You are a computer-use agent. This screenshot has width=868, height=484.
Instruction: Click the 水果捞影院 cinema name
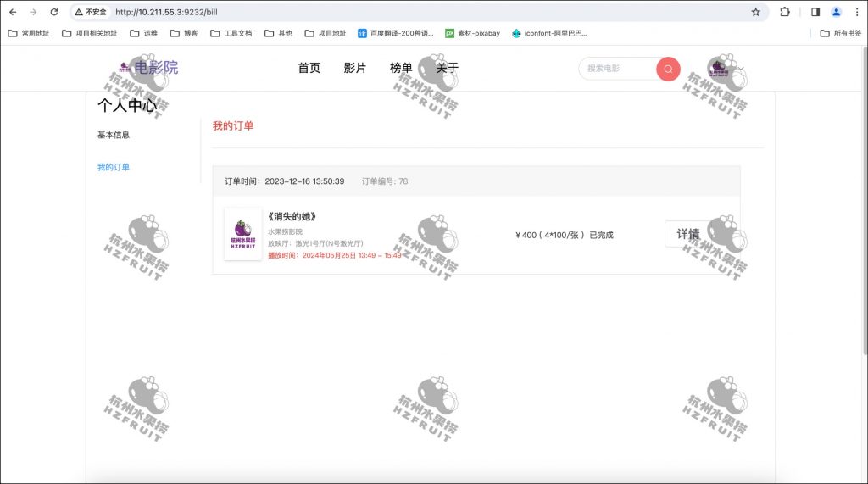tap(285, 232)
